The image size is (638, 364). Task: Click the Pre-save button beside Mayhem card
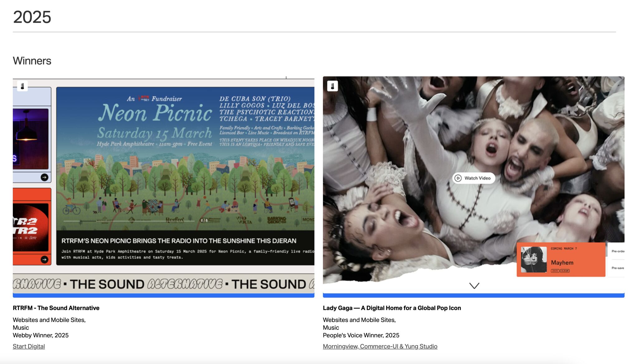617,268
